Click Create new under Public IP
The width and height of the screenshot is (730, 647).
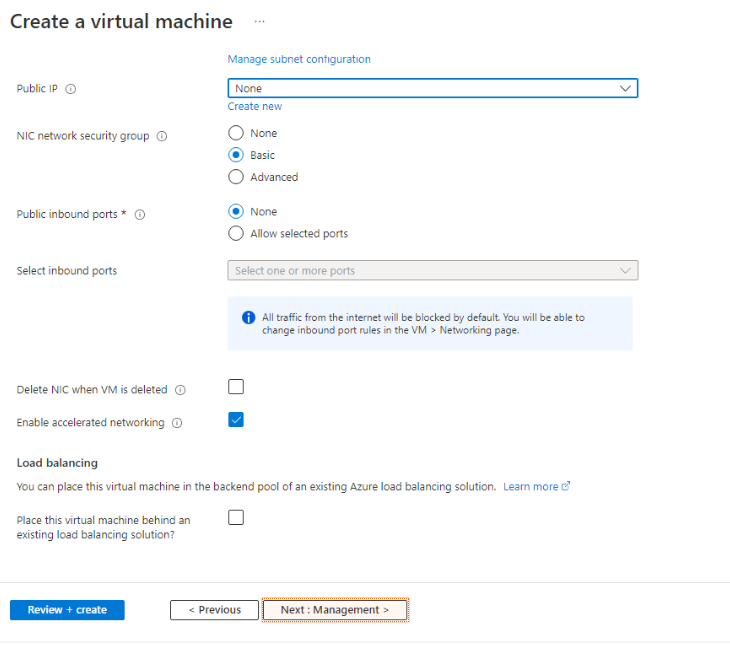coord(255,106)
